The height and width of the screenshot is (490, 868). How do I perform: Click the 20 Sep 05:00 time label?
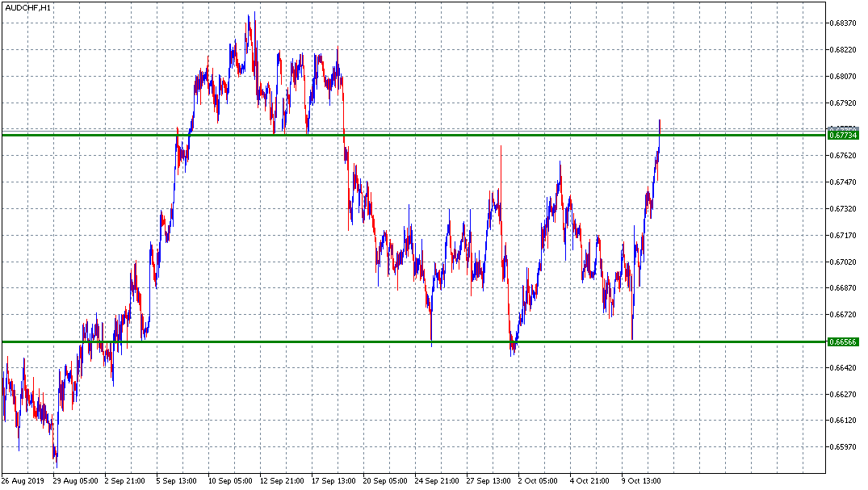(x=385, y=480)
